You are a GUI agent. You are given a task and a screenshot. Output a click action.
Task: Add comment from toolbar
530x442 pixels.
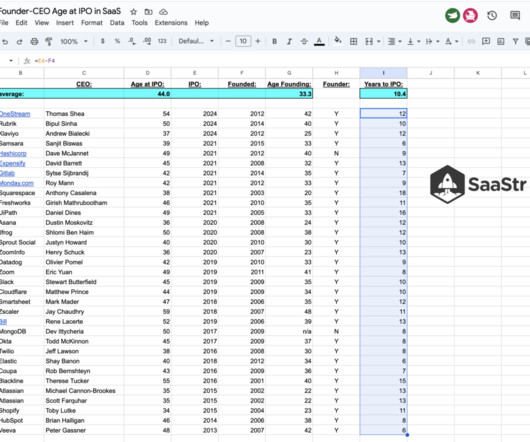[x=486, y=41]
